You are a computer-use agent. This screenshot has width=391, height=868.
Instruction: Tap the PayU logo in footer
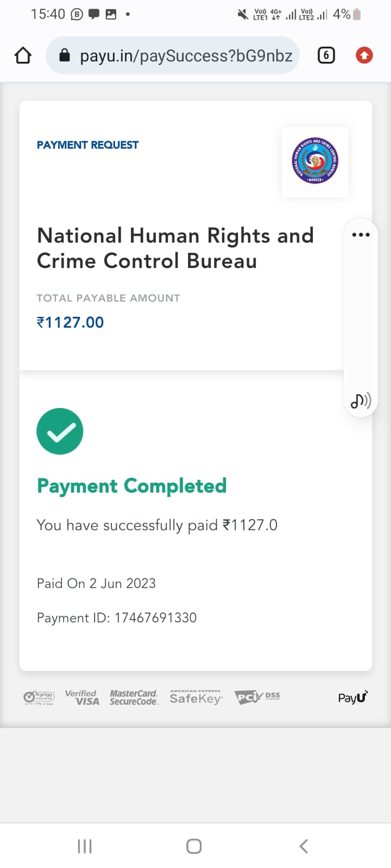click(352, 698)
